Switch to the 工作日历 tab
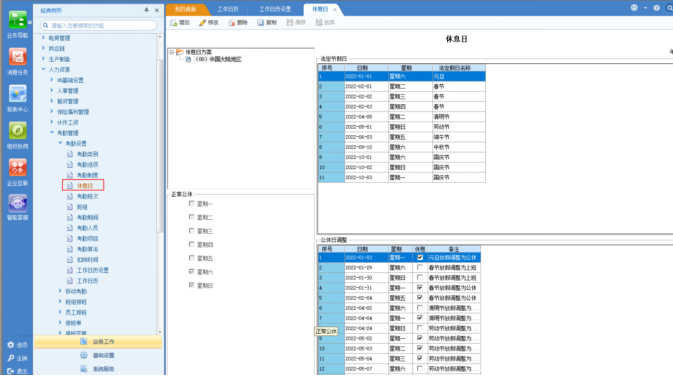 228,9
